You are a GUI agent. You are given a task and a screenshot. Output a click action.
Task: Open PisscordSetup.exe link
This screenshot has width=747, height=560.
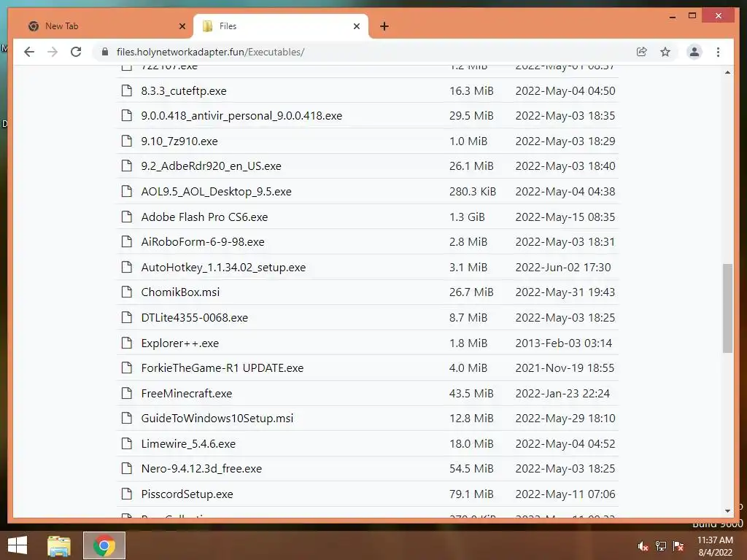click(x=187, y=494)
